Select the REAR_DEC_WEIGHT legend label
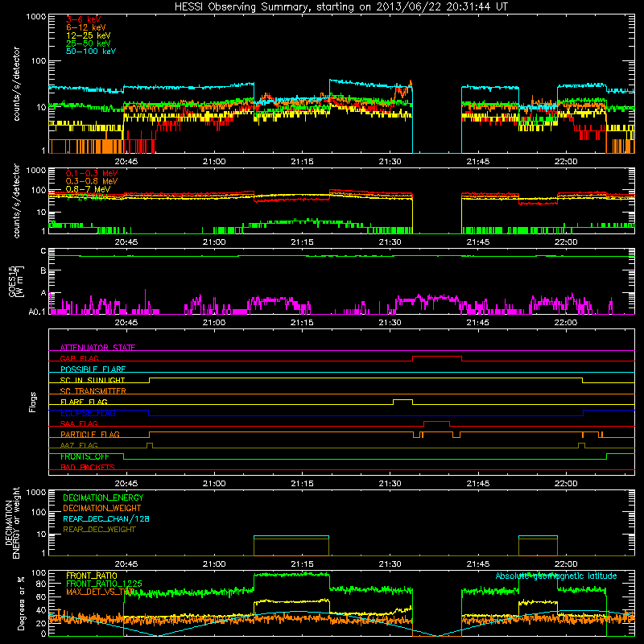 pos(99,530)
